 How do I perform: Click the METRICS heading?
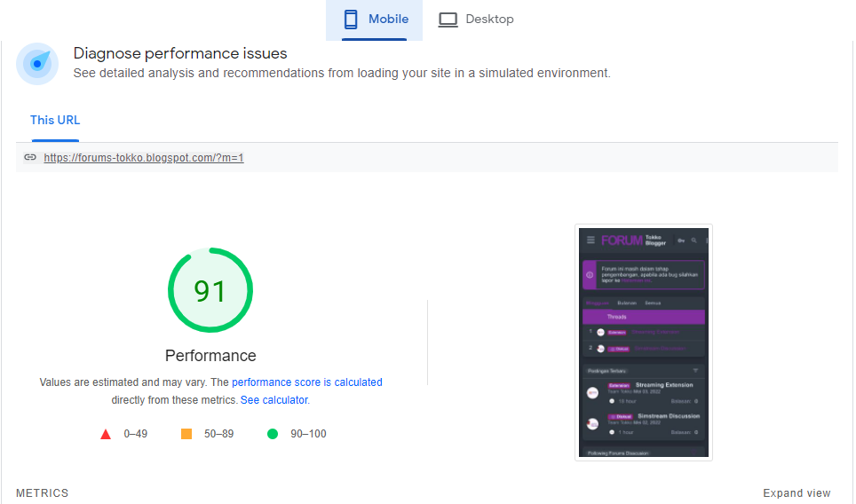click(42, 493)
